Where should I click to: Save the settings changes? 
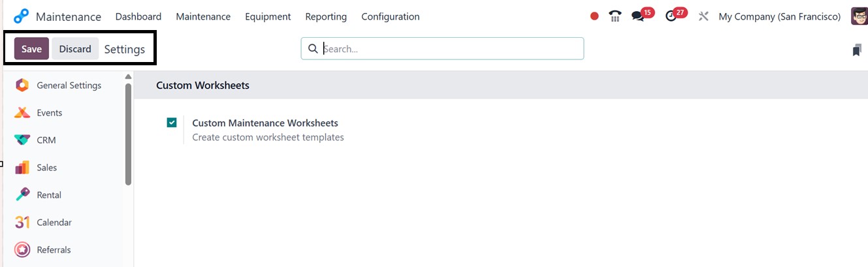(31, 49)
